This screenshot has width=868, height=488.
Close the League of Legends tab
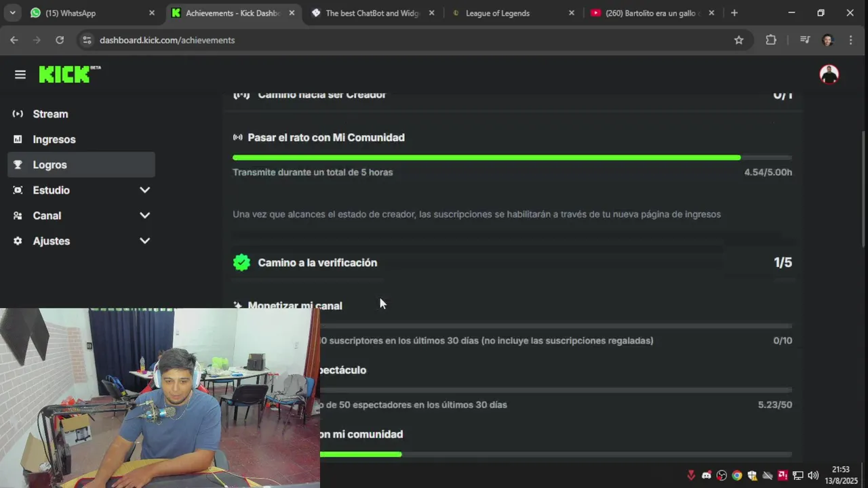(x=571, y=13)
